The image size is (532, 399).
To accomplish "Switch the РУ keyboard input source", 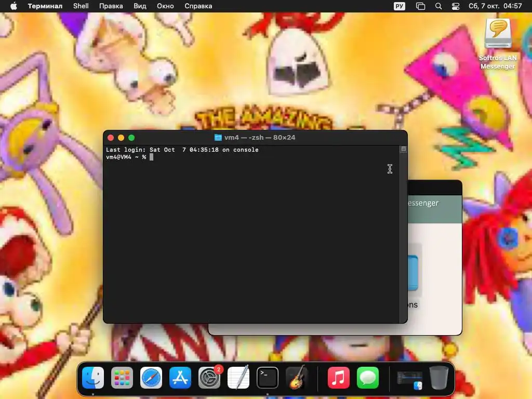I will [x=400, y=6].
